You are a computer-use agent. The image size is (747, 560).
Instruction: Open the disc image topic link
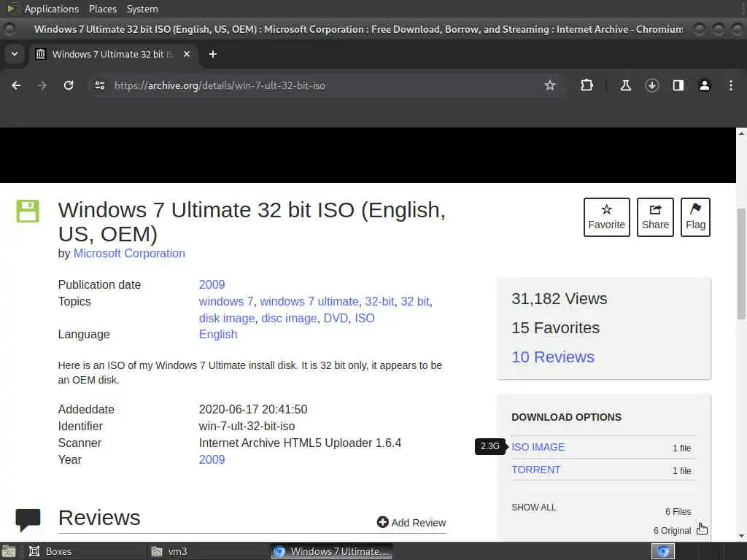(x=289, y=318)
